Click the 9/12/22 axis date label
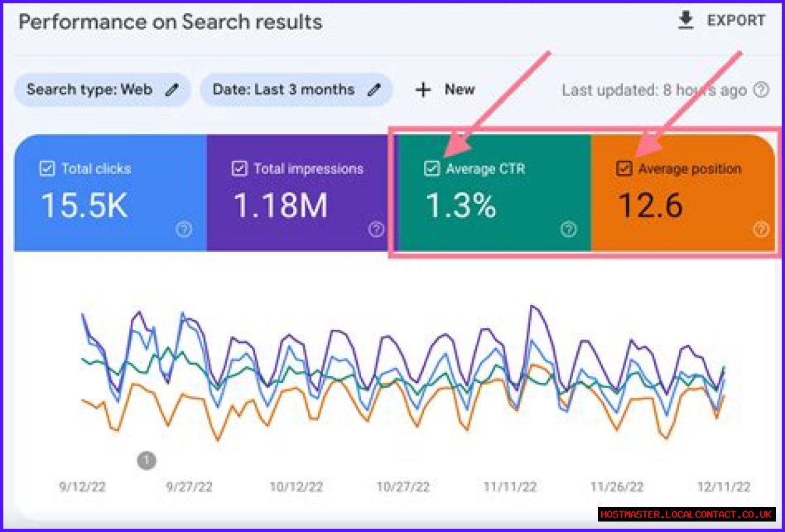This screenshot has height=532, width=785. coord(82,488)
